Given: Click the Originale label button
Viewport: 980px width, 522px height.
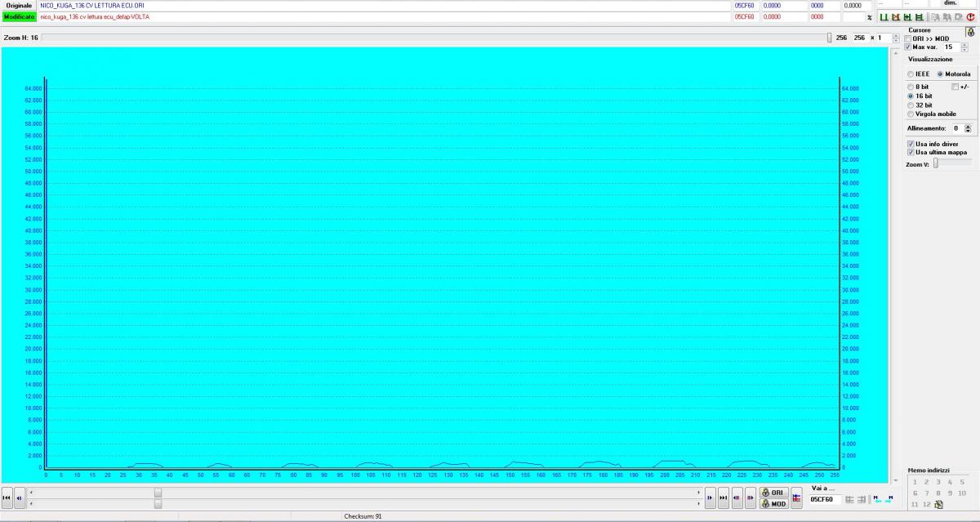Looking at the screenshot, I should click(19, 5).
